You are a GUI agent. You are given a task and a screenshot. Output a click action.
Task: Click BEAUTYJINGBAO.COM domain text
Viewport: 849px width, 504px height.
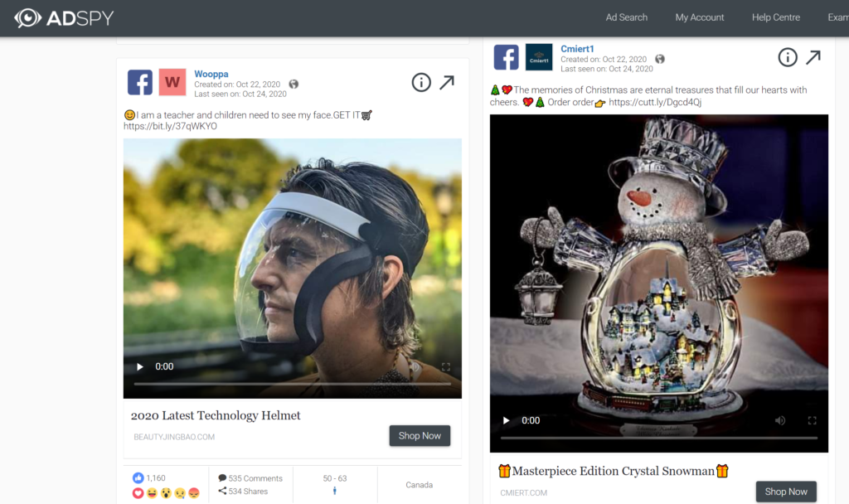tap(174, 437)
